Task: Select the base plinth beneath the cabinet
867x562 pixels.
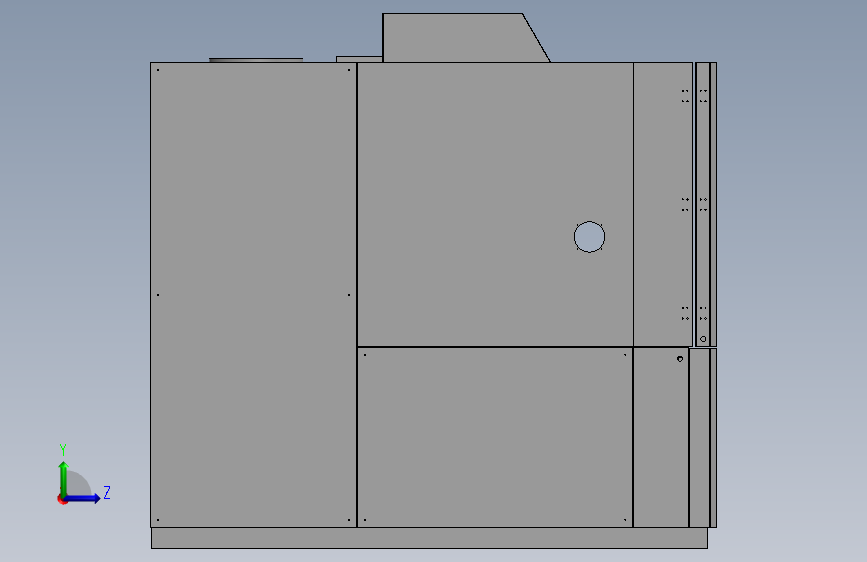Action: (x=429, y=538)
